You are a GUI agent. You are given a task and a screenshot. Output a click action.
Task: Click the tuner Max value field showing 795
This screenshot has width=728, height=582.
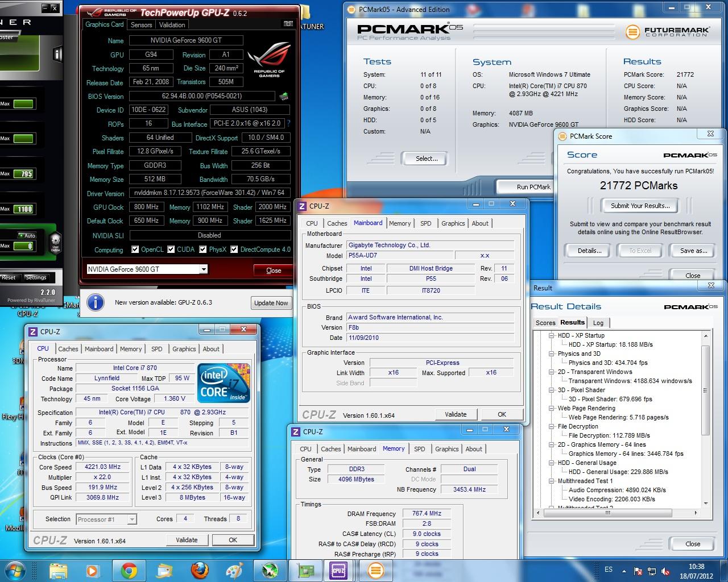23,174
